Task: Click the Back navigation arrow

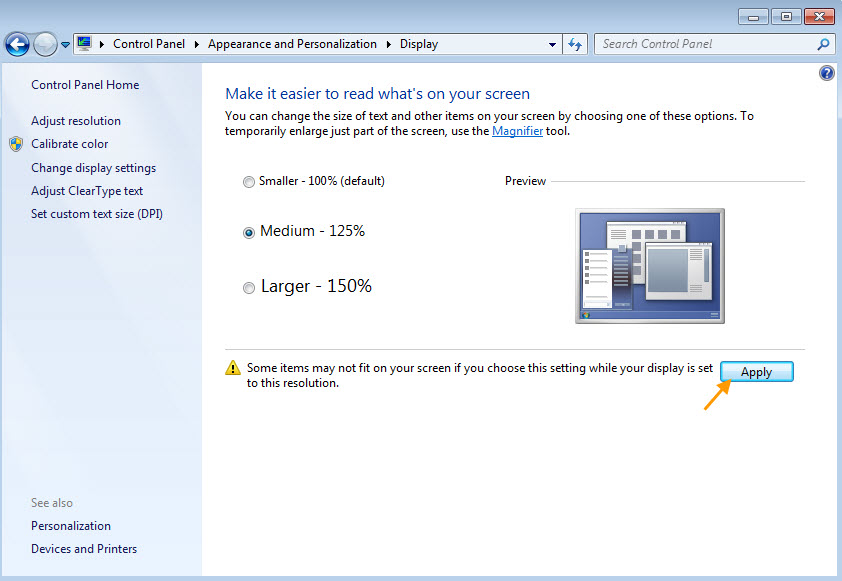Action: click(17, 44)
